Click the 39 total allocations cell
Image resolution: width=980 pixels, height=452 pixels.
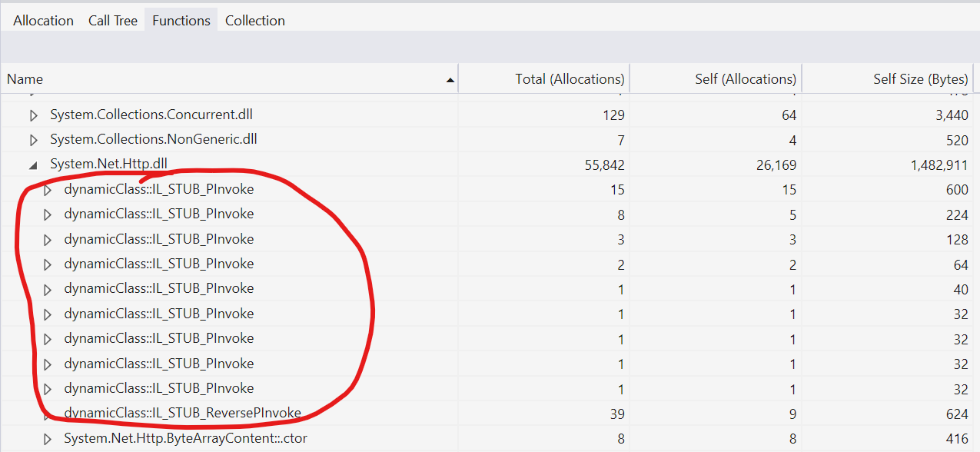tap(617, 414)
